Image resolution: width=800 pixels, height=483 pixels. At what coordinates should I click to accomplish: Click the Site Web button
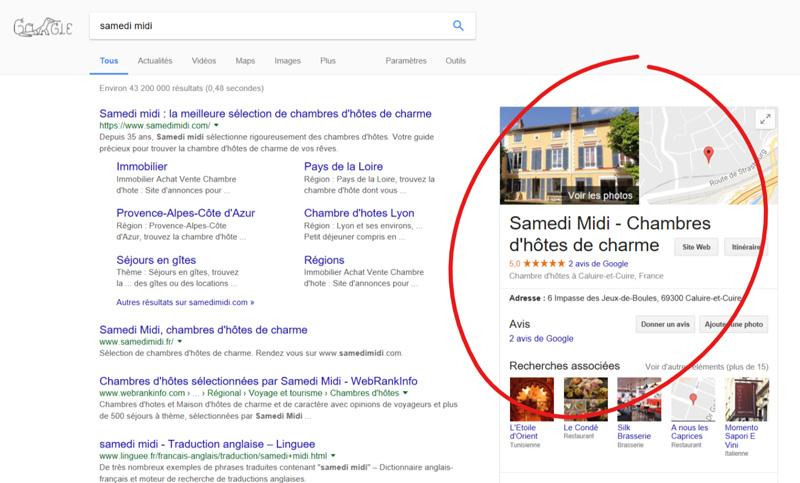pos(695,246)
